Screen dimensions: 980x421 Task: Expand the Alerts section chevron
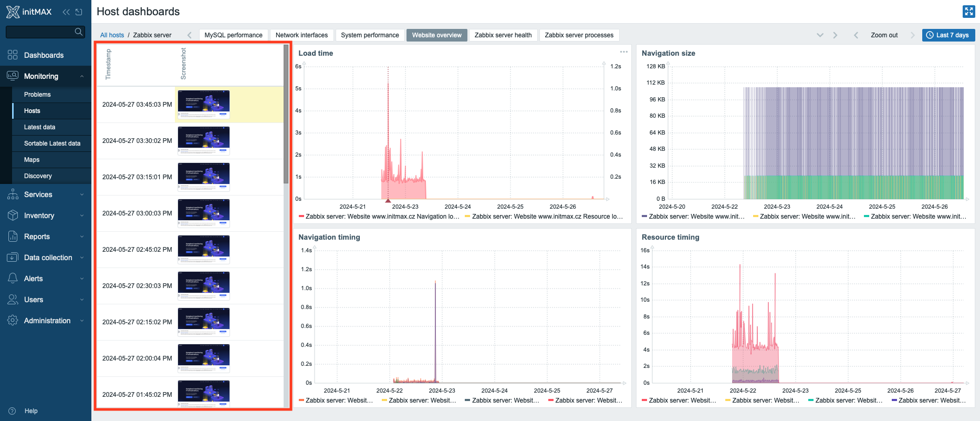tap(82, 279)
